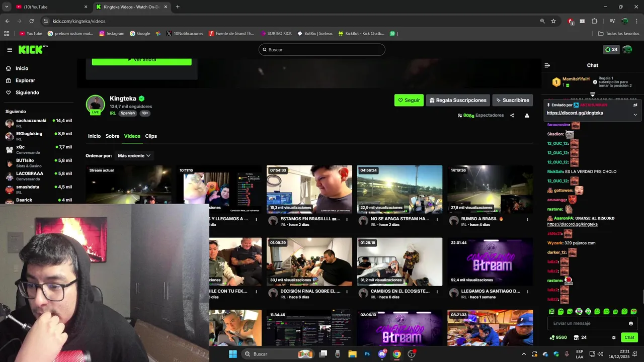Expand the gifted subs leaderboard arrow

coord(593,95)
